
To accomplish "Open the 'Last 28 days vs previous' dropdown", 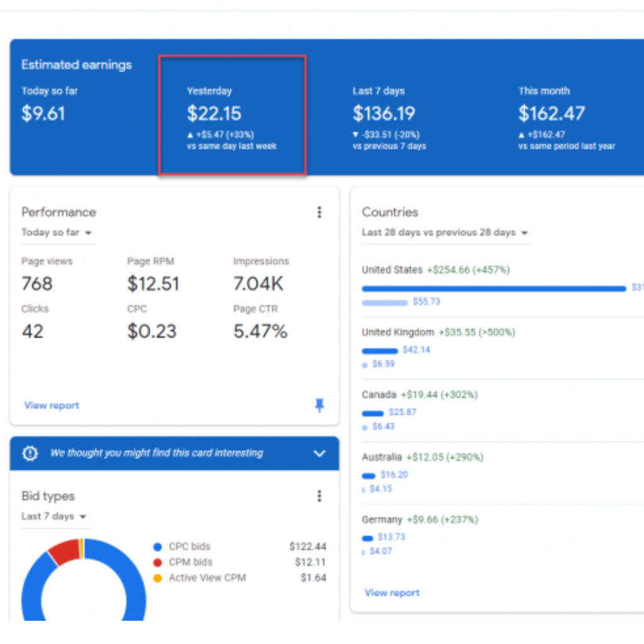I will 444,233.
